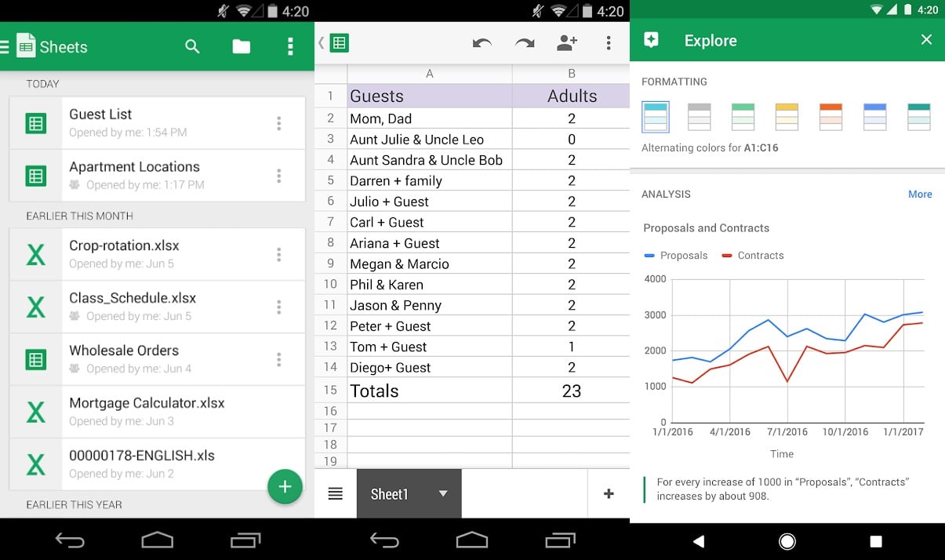Open the spreadsheet editor overflow menu

[x=609, y=43]
